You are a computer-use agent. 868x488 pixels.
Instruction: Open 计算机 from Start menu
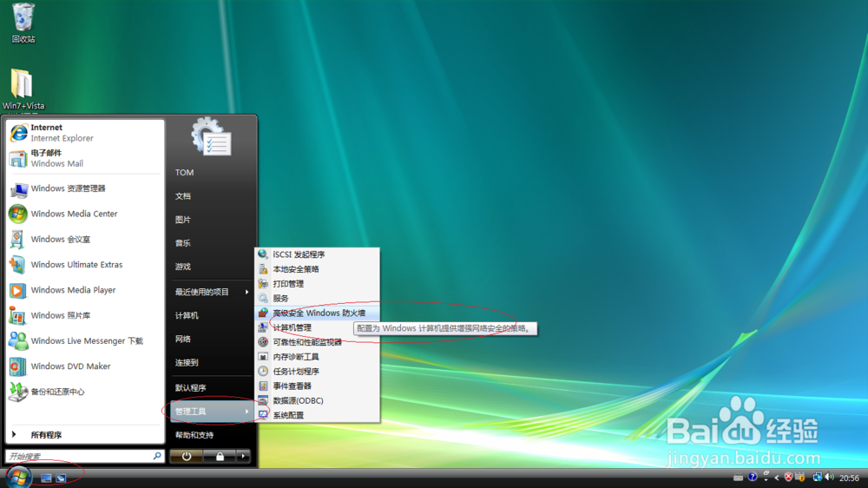(x=212, y=316)
